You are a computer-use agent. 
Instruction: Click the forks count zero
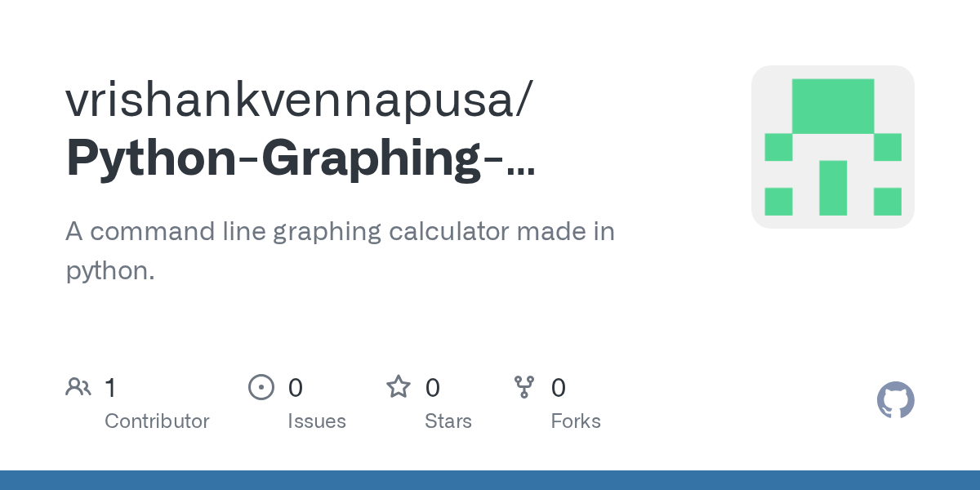(x=558, y=388)
